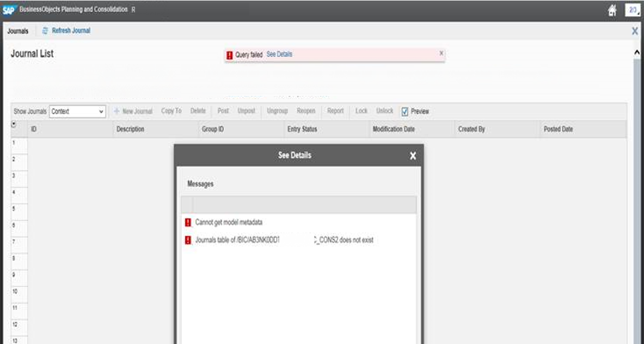Sort by the Group ID column header
644x344 pixels.
tap(241, 129)
